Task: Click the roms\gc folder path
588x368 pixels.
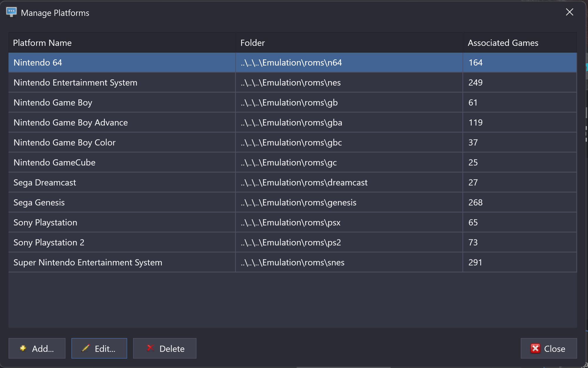Action: tap(349, 163)
